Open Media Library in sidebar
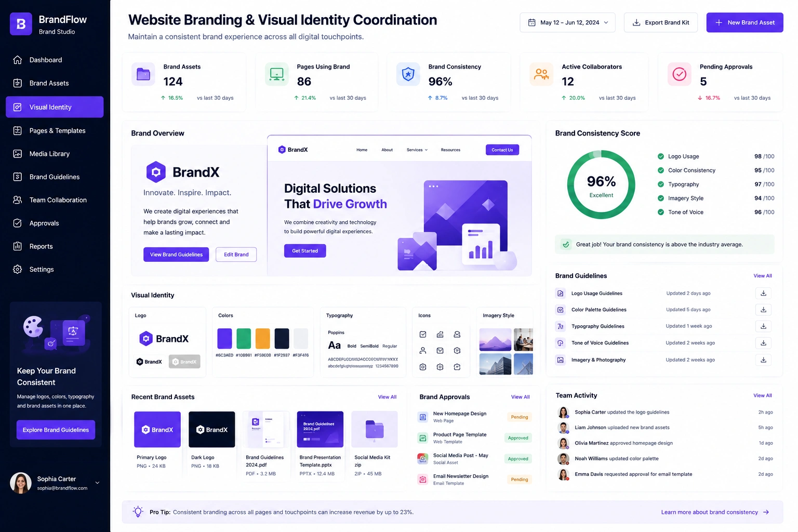Viewport: 798px width, 532px height. click(x=55, y=154)
